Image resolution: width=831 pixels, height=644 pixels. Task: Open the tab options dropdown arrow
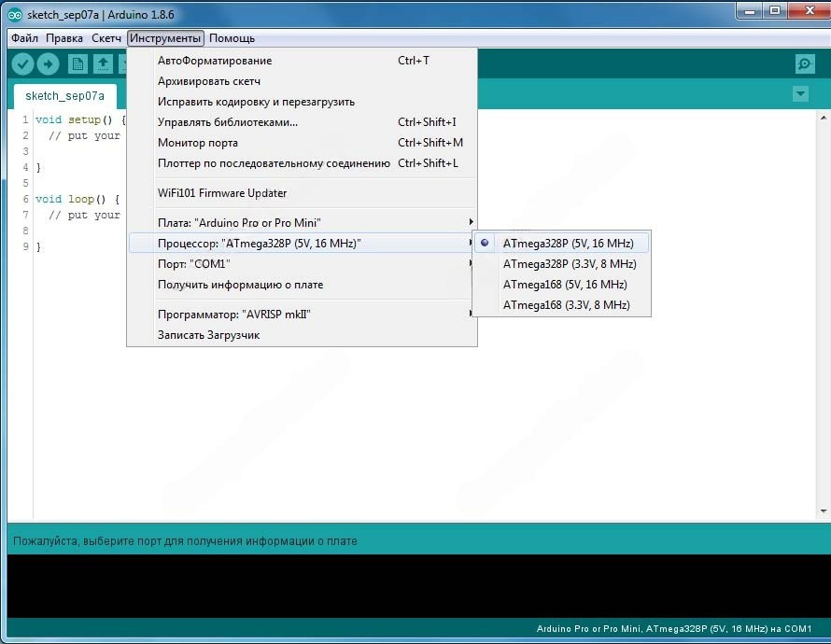click(799, 94)
